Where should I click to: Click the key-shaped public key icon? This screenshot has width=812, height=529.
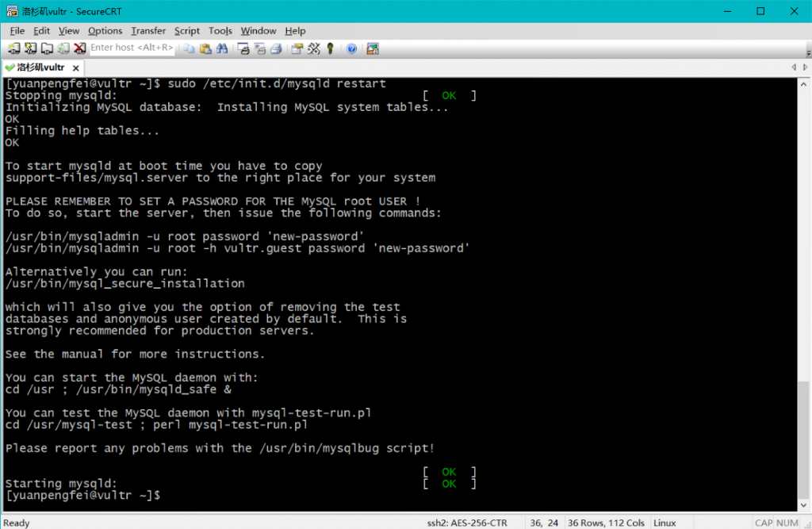point(330,48)
